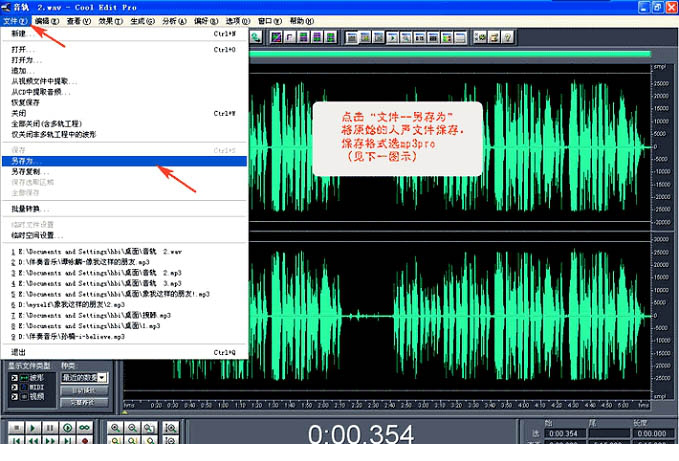Select 恢复保存 in the File menu
Screen dimensions: 679x461
tap(124, 103)
